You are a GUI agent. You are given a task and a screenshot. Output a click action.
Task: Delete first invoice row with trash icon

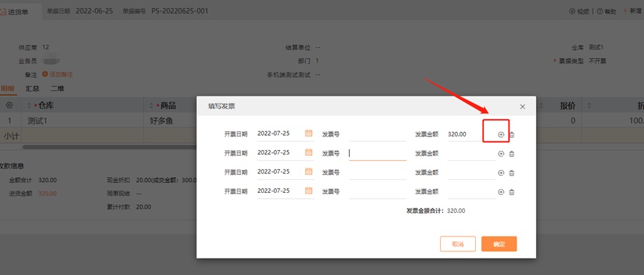click(512, 134)
